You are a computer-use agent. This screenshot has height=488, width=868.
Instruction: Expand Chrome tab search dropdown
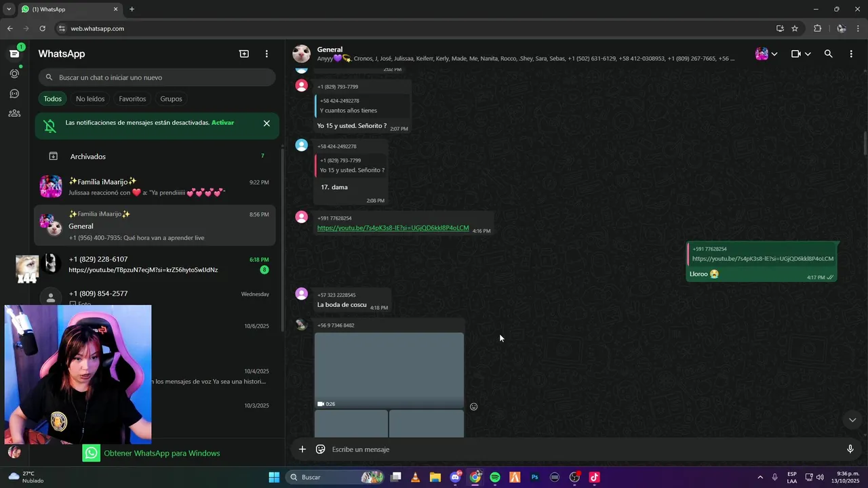coord(9,9)
